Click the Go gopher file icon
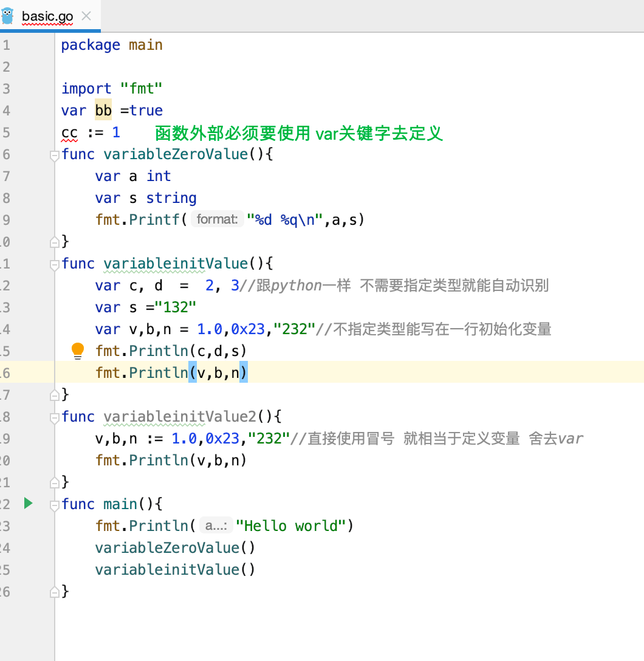The height and width of the screenshot is (661, 644). click(7, 16)
